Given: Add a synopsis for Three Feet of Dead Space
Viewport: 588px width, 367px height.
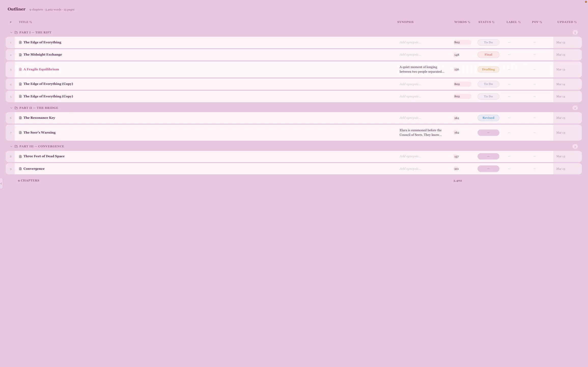Looking at the screenshot, I should pyautogui.click(x=410, y=156).
